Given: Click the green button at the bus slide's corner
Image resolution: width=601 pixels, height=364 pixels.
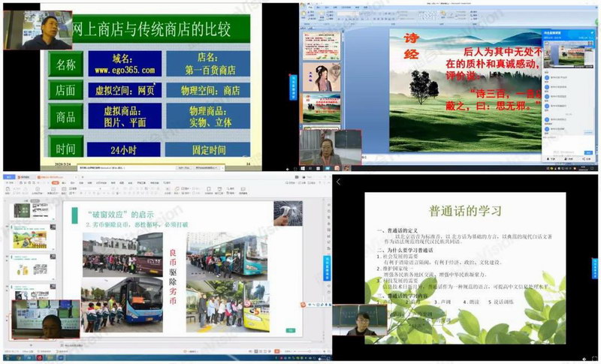Looking at the screenshot, I should (290, 329).
